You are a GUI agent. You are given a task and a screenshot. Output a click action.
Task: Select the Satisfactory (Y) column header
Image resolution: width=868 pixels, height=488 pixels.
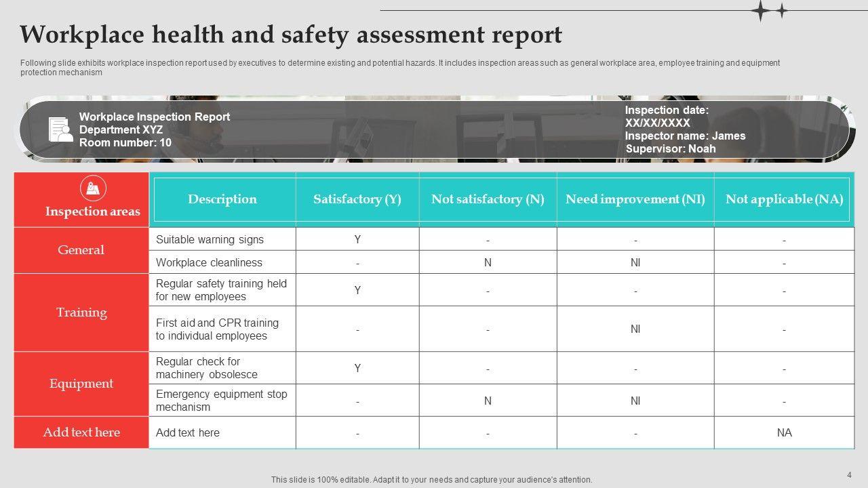[357, 199]
